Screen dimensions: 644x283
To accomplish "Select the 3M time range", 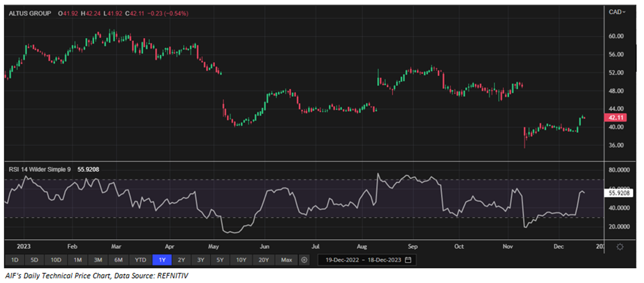I will pos(98,260).
